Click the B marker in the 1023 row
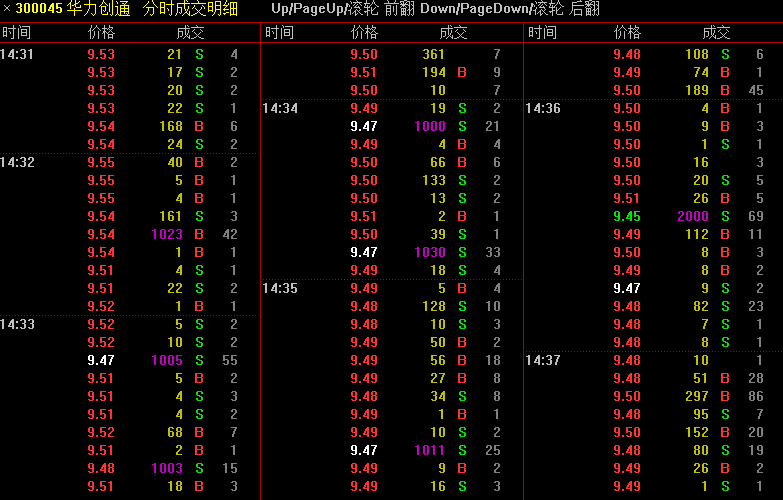The height and width of the screenshot is (500, 783). coord(199,234)
